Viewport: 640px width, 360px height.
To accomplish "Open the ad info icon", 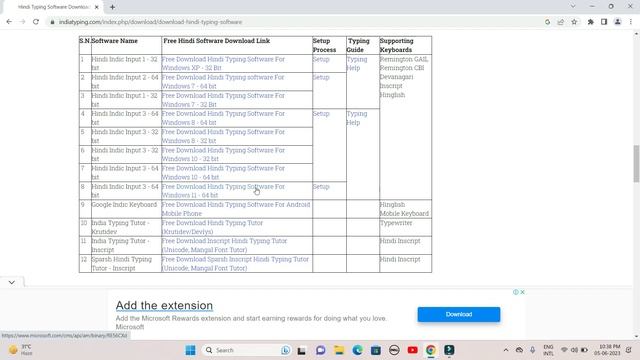I will tap(516, 292).
